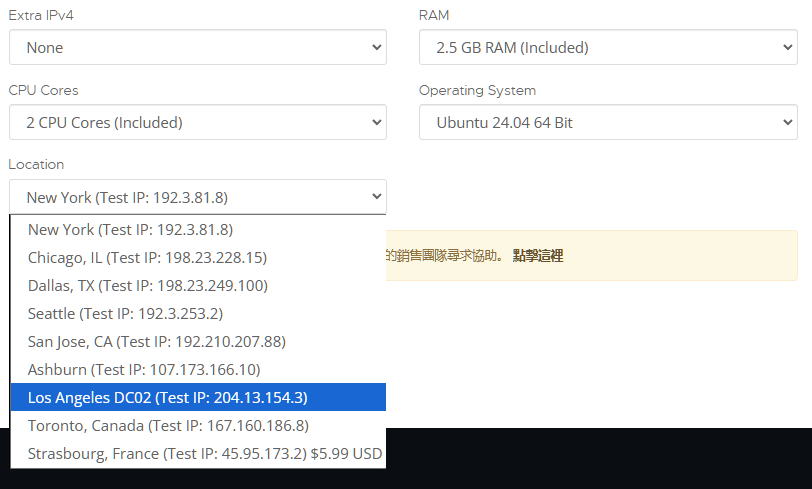The width and height of the screenshot is (812, 489).
Task: Open the Extra IPv4 dropdown
Action: pyautogui.click(x=197, y=47)
